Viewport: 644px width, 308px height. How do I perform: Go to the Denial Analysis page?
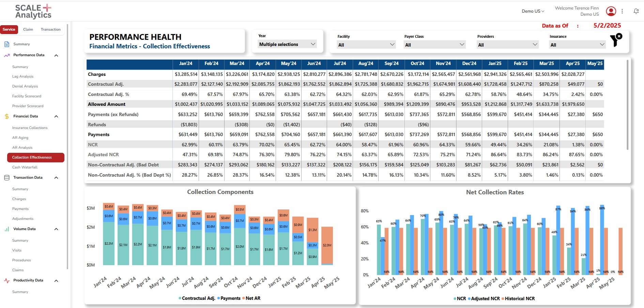pyautogui.click(x=25, y=86)
